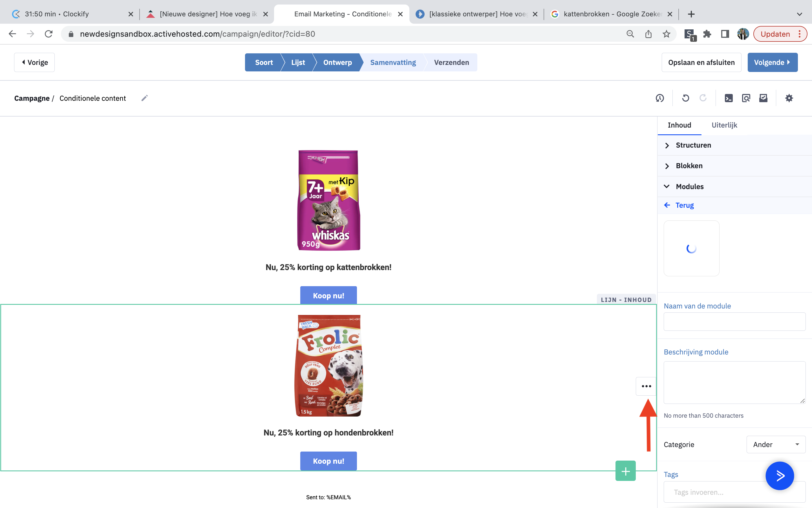Screen dimensions: 812x508
Task: Select the Whiskas cat food image
Action: (x=328, y=200)
